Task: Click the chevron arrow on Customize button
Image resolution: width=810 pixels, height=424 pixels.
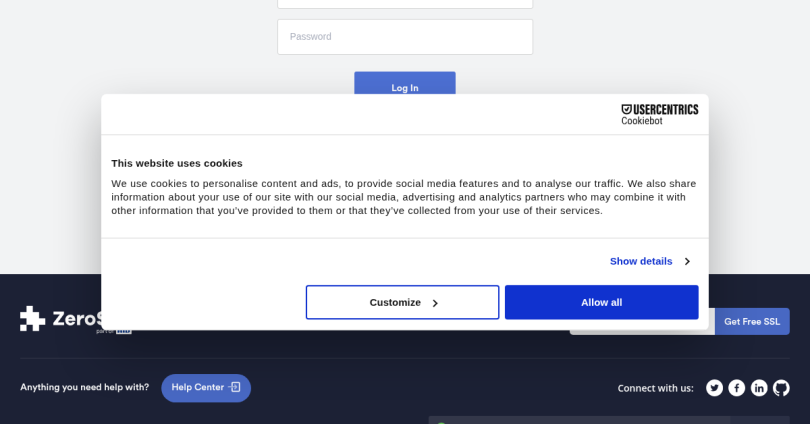Action: coord(435,303)
